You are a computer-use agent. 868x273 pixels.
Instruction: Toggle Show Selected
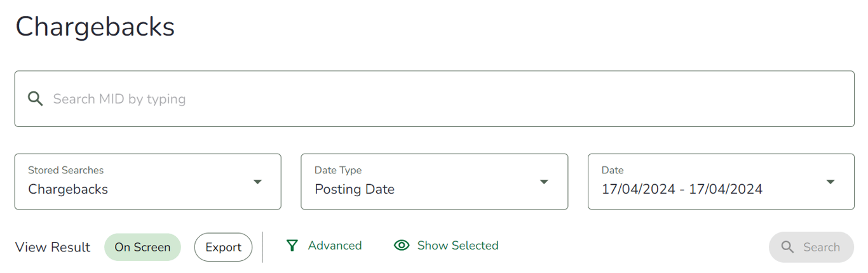458,246
